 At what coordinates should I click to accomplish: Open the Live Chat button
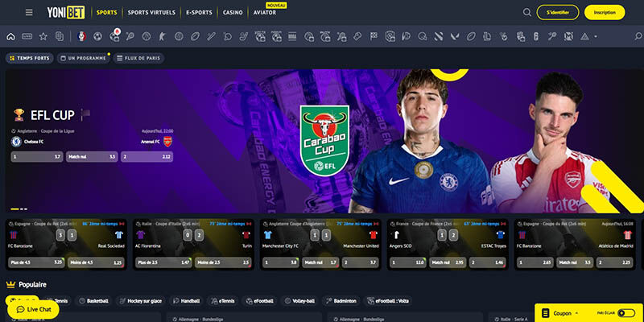[33, 309]
